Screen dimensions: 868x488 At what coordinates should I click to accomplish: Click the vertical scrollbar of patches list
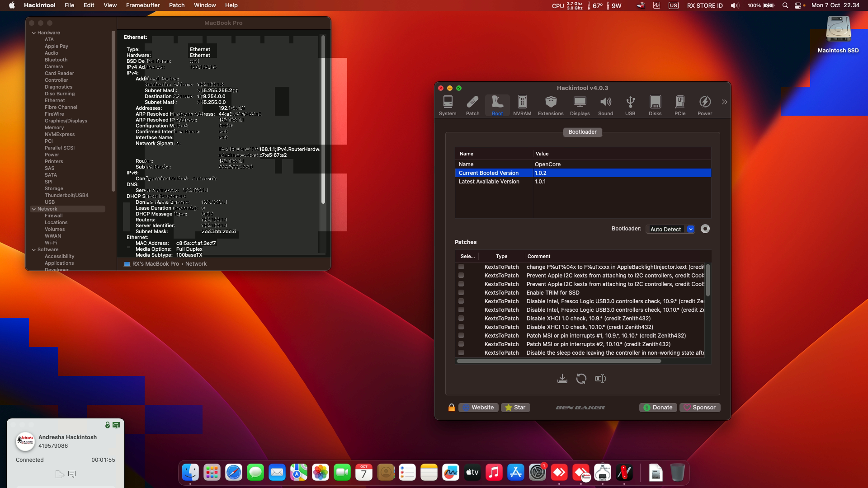[x=708, y=280]
